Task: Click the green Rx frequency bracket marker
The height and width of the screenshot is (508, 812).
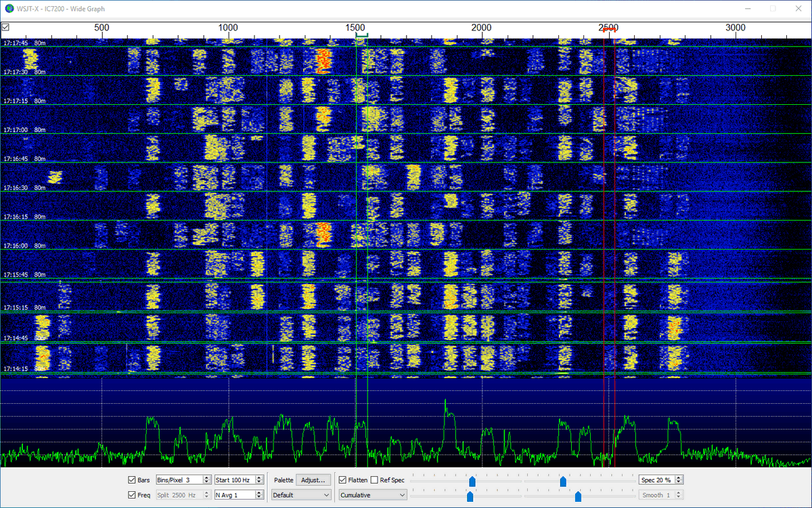Action: coord(361,35)
